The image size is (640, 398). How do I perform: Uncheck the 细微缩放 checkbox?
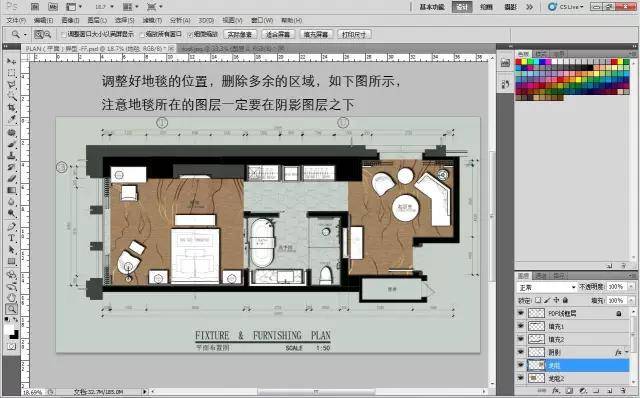pyautogui.click(x=190, y=35)
